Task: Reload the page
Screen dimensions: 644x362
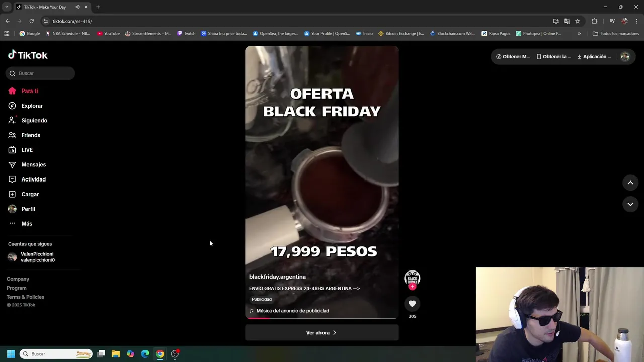Action: click(x=31, y=21)
